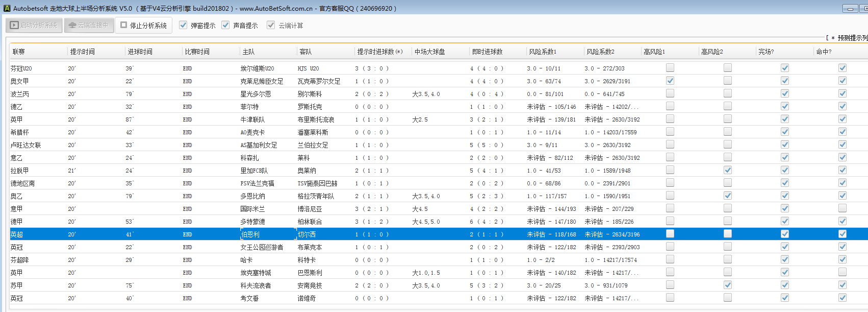
Task: Click the 预测提示列 label at top right
Action: 852,38
